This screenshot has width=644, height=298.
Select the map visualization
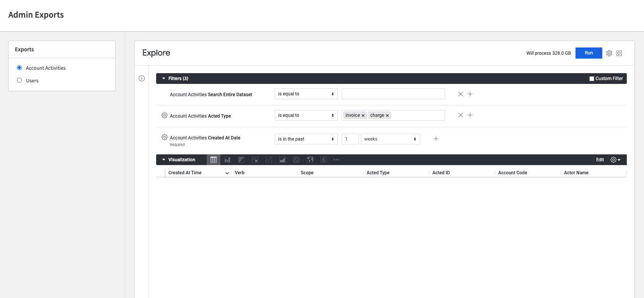[x=310, y=160]
